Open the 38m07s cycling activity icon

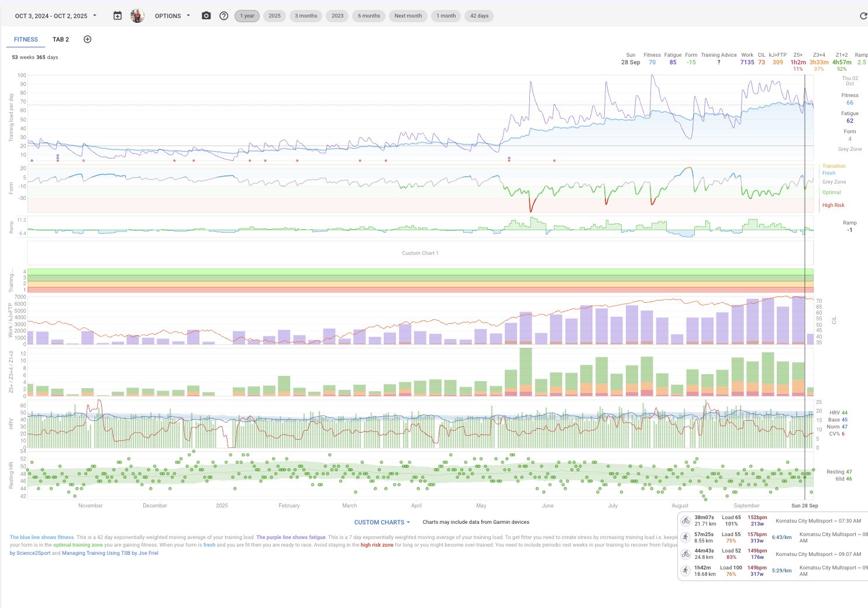686,521
